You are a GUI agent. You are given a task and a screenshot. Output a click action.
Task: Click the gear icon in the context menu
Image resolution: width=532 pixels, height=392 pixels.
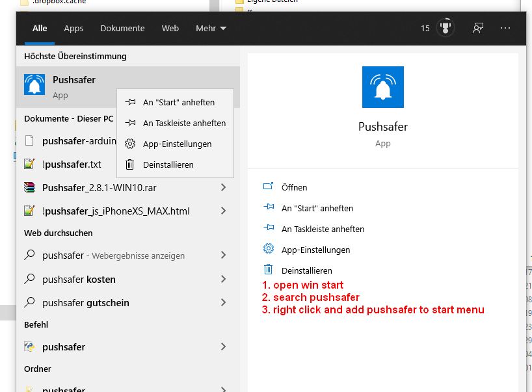(x=130, y=144)
